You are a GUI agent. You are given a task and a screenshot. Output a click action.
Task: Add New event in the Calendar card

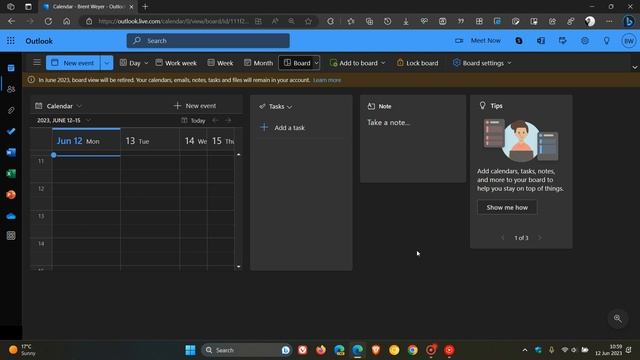click(x=195, y=106)
